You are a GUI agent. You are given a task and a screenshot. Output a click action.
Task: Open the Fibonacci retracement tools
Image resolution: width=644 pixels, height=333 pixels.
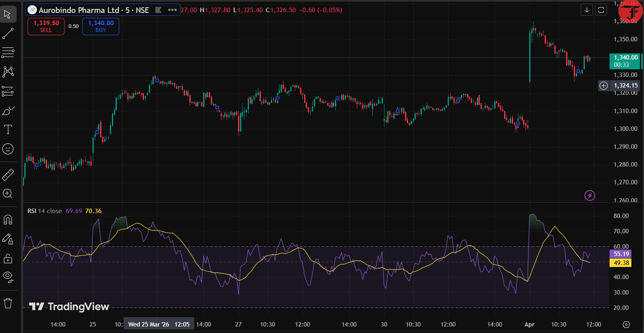tap(8, 53)
